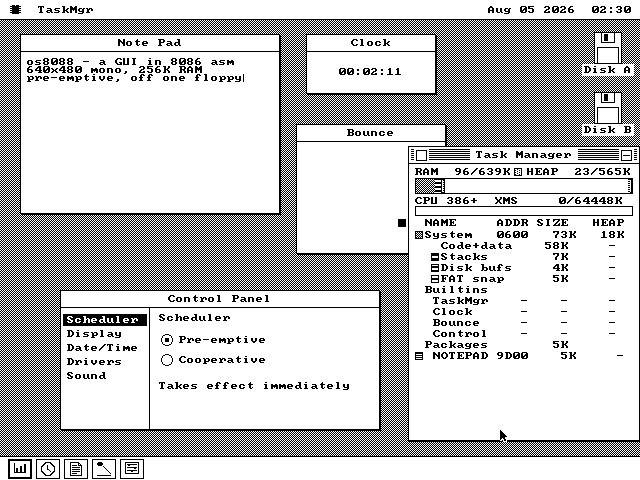This screenshot has height=480, width=640.
Task: Choose the Cooperative radio button
Action: tap(167, 360)
